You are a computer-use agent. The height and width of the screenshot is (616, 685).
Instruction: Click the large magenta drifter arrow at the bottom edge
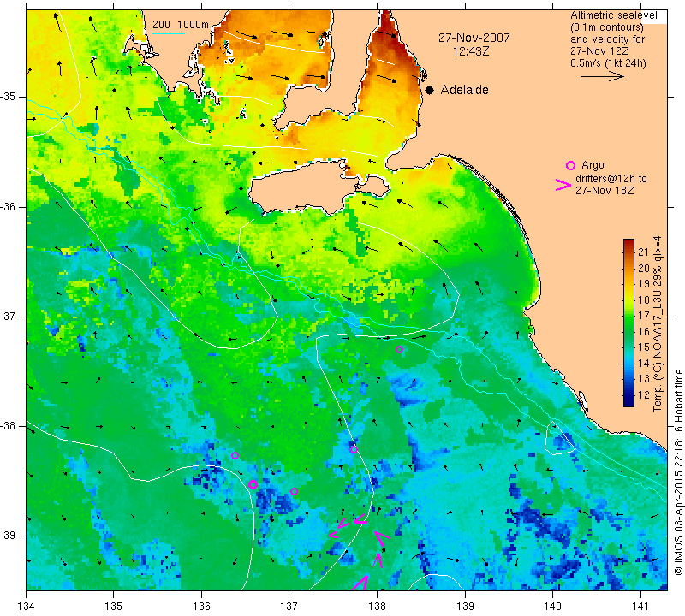361,583
